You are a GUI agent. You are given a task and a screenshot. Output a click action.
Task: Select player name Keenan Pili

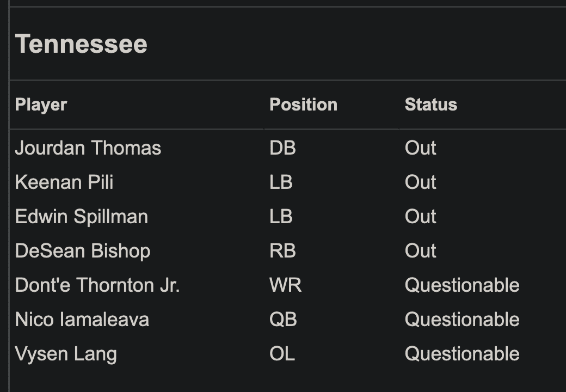(x=64, y=182)
